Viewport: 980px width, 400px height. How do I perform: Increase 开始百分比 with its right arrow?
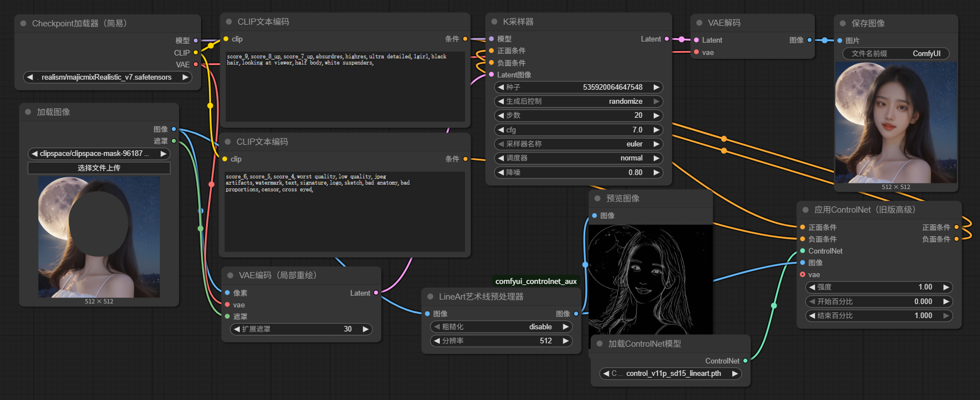[946, 302]
